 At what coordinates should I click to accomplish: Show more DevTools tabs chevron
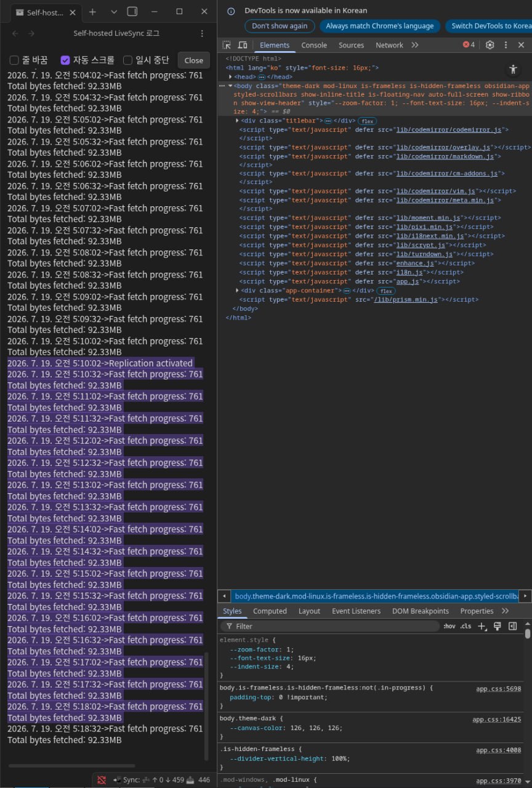(x=415, y=45)
